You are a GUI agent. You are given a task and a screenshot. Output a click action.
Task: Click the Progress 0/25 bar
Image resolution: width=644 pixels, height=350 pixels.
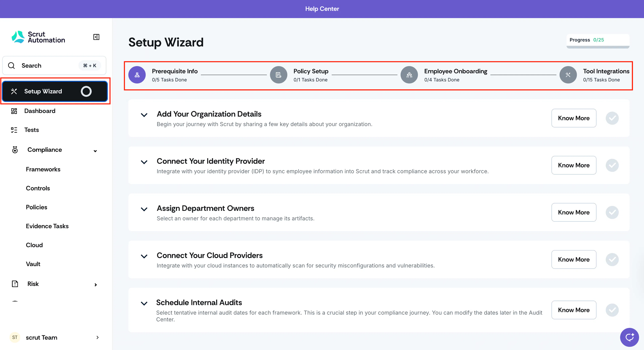(x=598, y=41)
